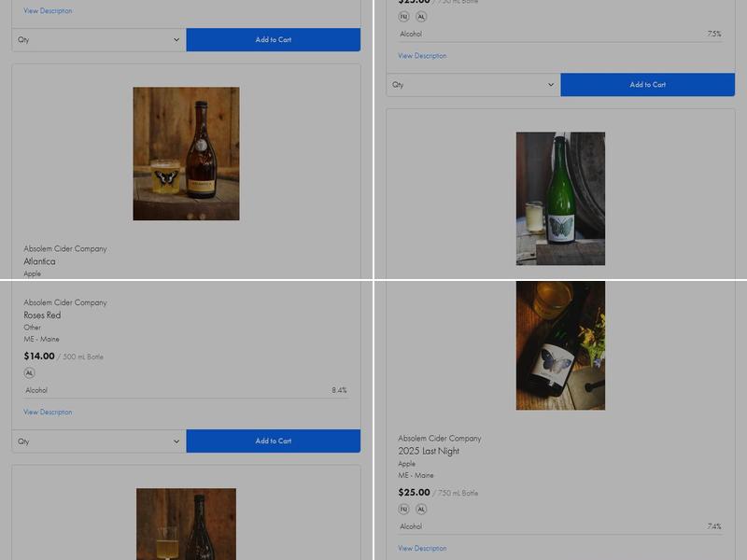Screen dimensions: 747x560
Task: Expand the Qty dropdown above the Atlantica card
Action: pyautogui.click(x=99, y=40)
